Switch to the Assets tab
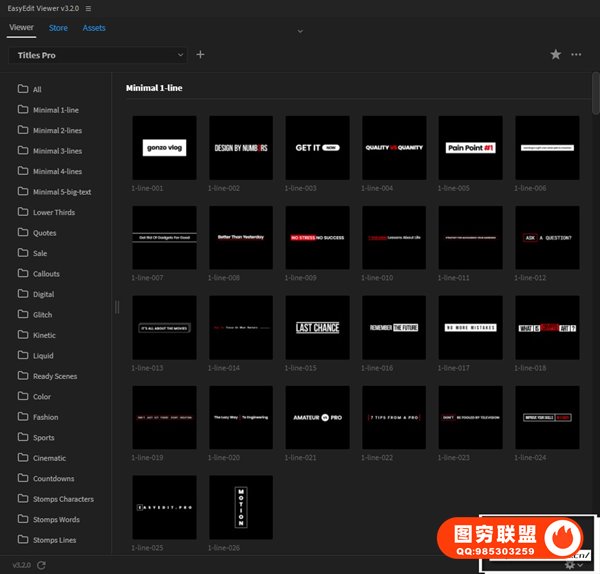Screen dimensions: 600x574 94,28
